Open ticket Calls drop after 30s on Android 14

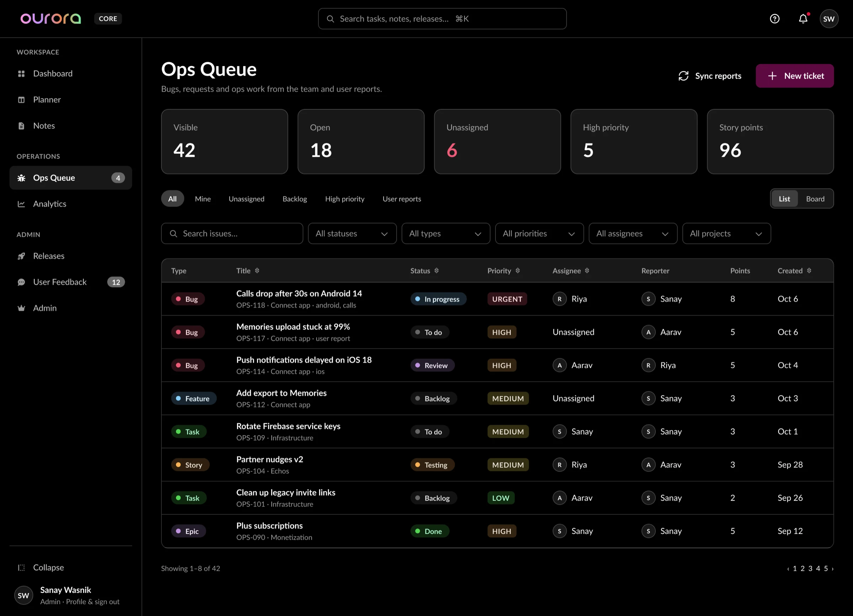[x=299, y=293]
